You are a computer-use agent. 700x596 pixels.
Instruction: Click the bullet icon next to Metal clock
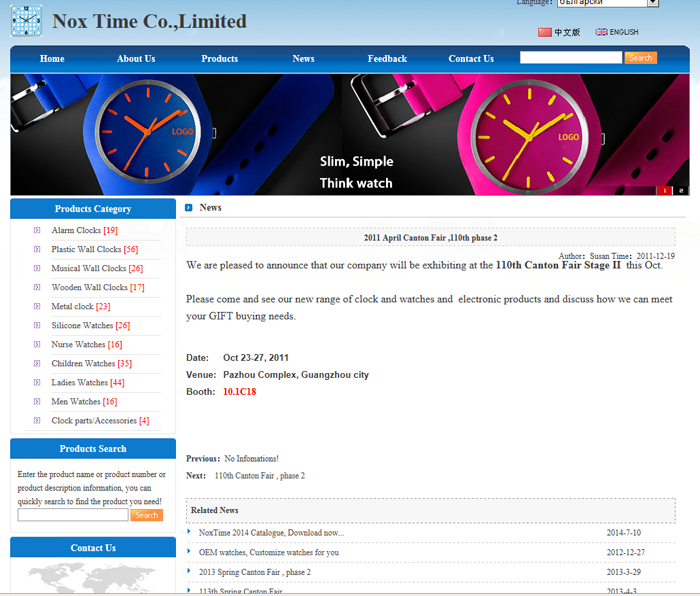click(x=37, y=307)
